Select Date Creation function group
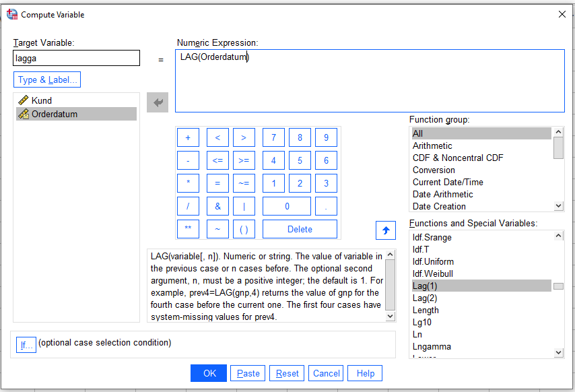Screen dimensions: 575x392 481,206
